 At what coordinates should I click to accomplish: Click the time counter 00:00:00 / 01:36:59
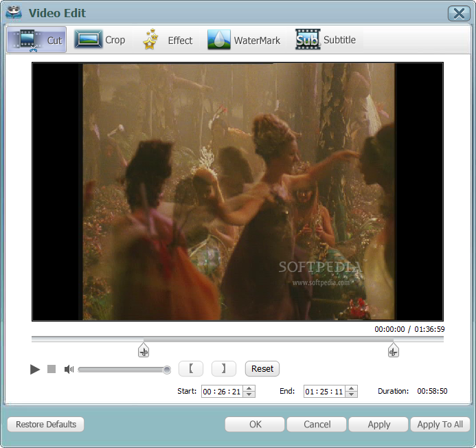point(409,329)
